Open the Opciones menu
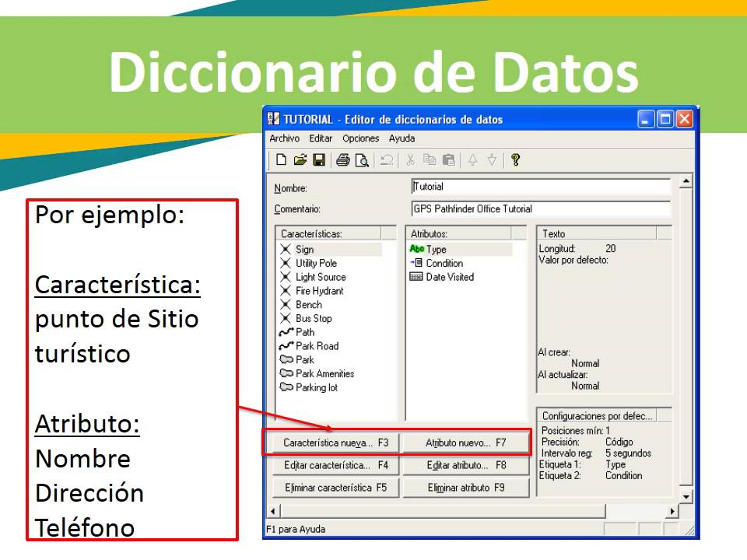 [360, 138]
